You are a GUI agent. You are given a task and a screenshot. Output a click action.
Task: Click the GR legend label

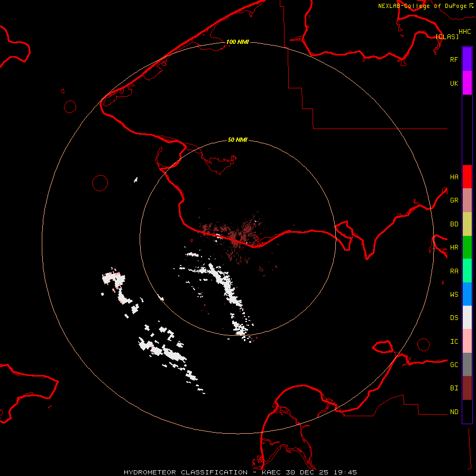pos(454,200)
